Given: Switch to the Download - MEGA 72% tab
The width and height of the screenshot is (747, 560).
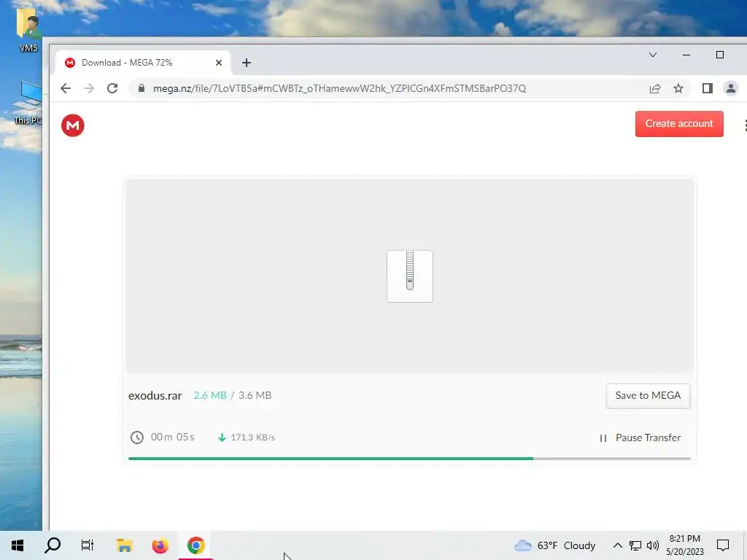Looking at the screenshot, I should pos(143,63).
